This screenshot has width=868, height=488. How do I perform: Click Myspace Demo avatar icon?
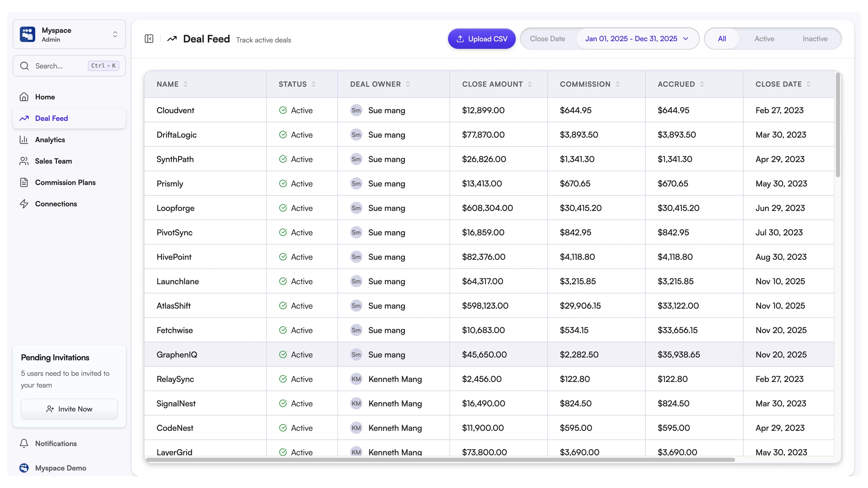tap(24, 468)
